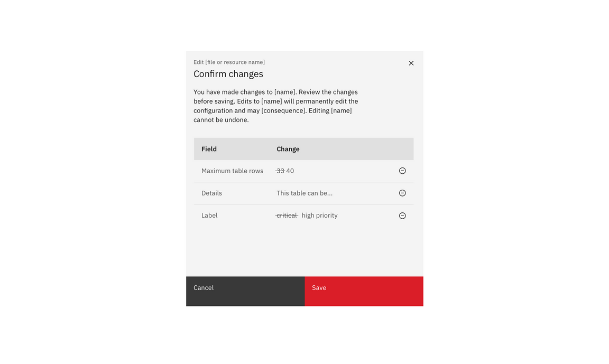
Task: Click the new value 40
Action: 290,171
